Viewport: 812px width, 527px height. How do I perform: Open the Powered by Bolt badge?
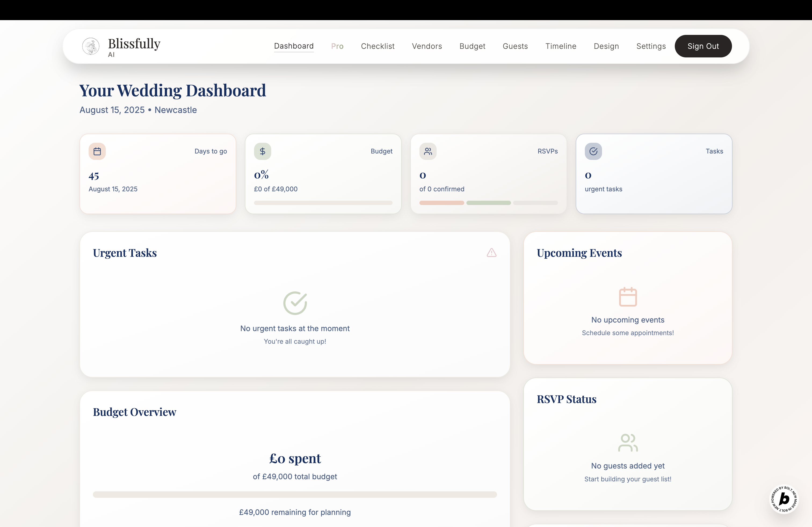pos(784,499)
